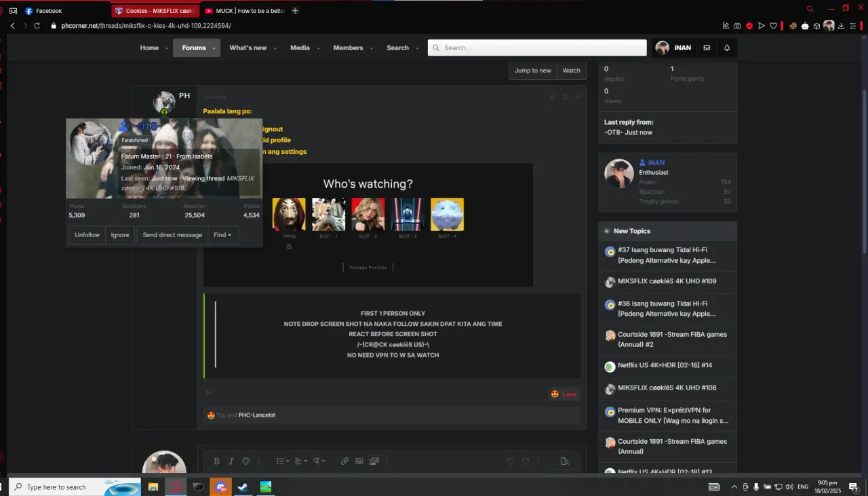Open the MIKSFLIX 4K UHD #108 topic
The height and width of the screenshot is (496, 868).
[667, 388]
